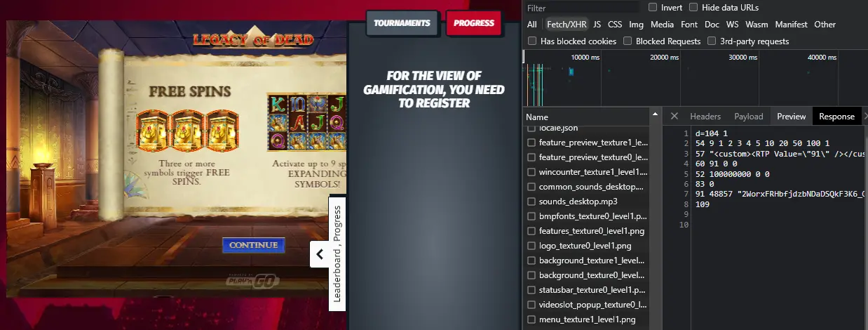The height and width of the screenshot is (330, 868).
Task: Click the Name column header
Action: 586,117
